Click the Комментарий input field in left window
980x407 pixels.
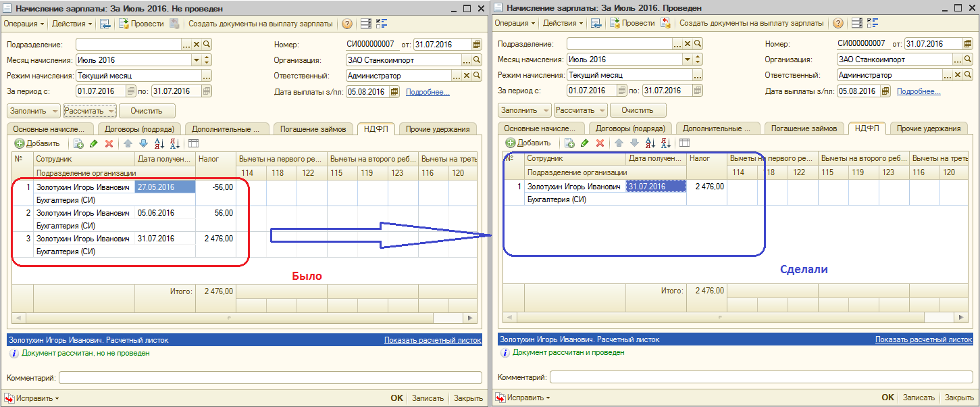(270, 378)
